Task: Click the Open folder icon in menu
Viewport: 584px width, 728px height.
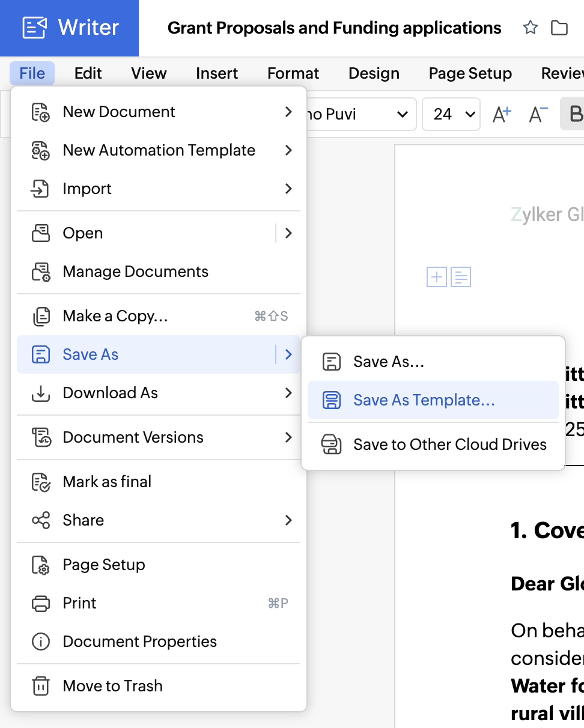Action: 40,233
